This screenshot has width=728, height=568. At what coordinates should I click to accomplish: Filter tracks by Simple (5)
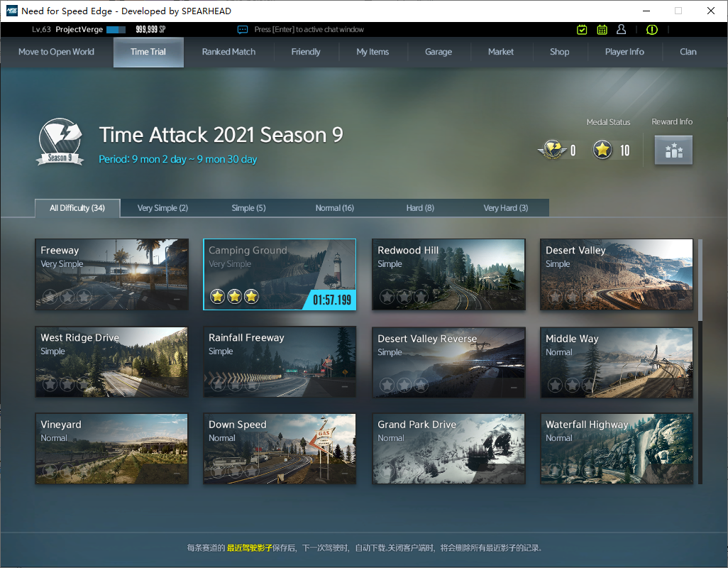coord(248,208)
